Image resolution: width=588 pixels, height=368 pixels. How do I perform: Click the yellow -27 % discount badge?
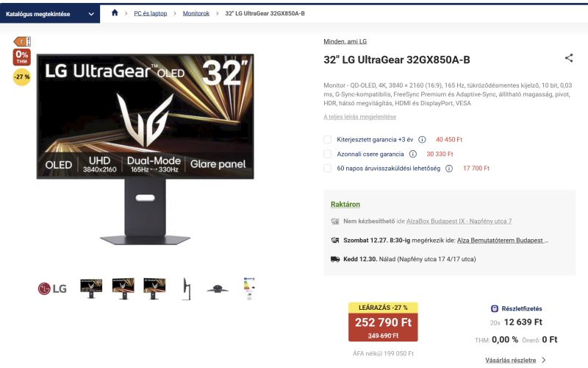[x=22, y=77]
